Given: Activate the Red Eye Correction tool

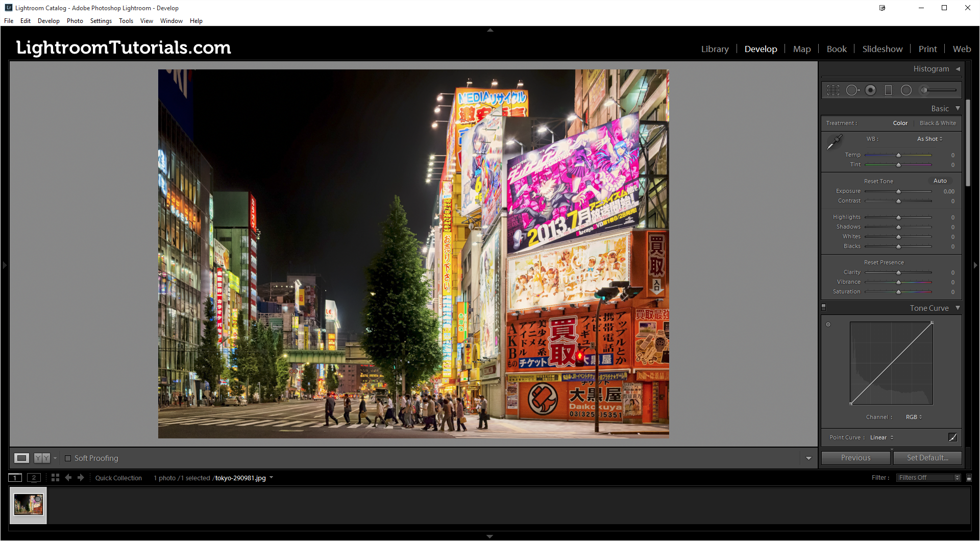Looking at the screenshot, I should (871, 90).
